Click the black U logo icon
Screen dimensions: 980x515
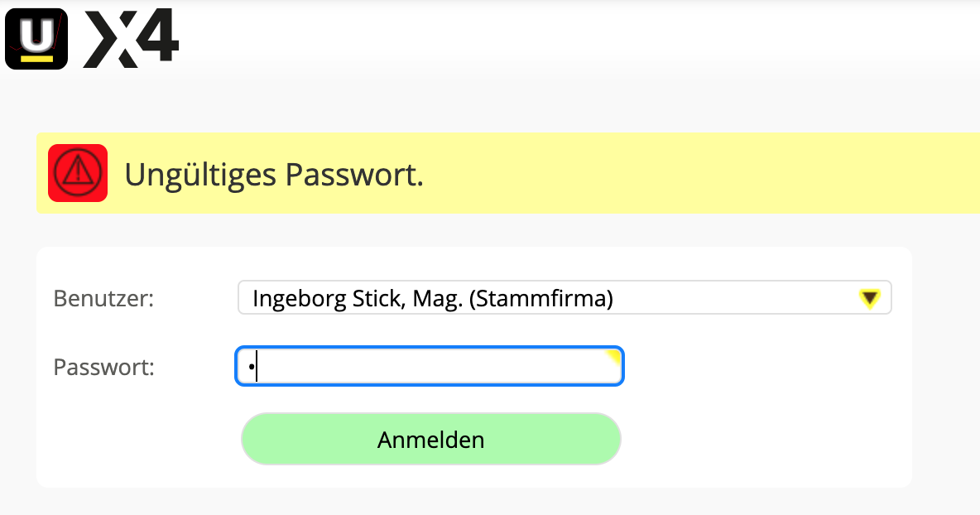tap(36, 38)
